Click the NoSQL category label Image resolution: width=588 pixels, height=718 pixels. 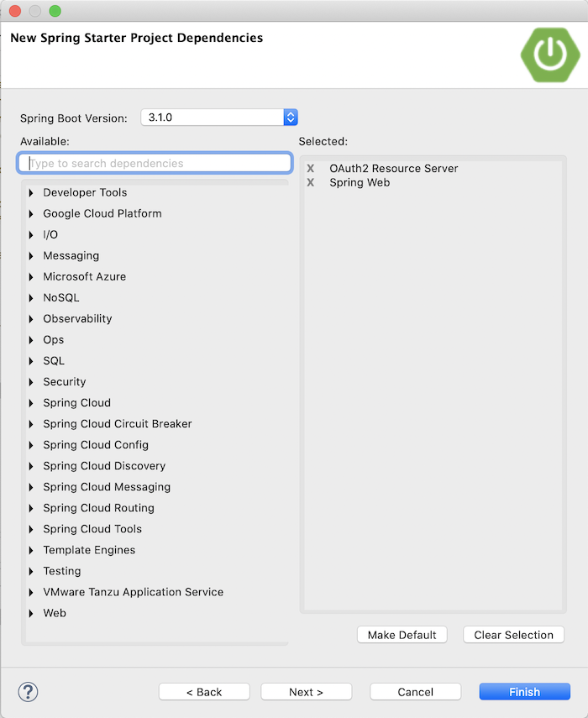click(61, 297)
